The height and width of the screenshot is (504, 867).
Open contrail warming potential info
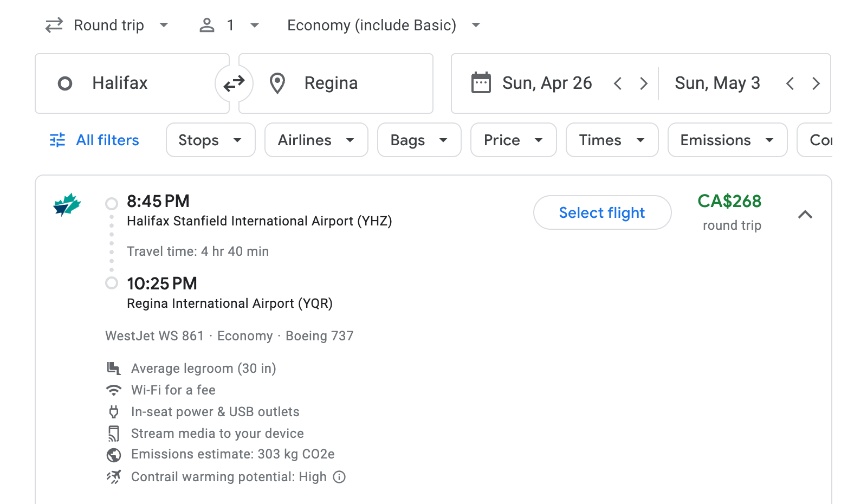[339, 477]
